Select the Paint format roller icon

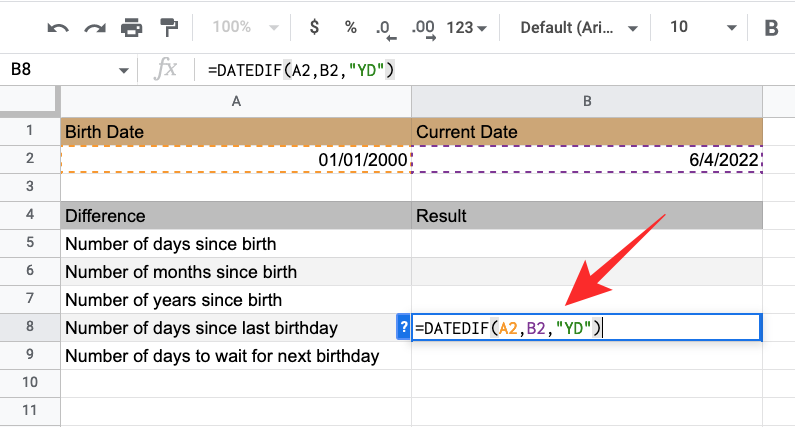click(168, 28)
